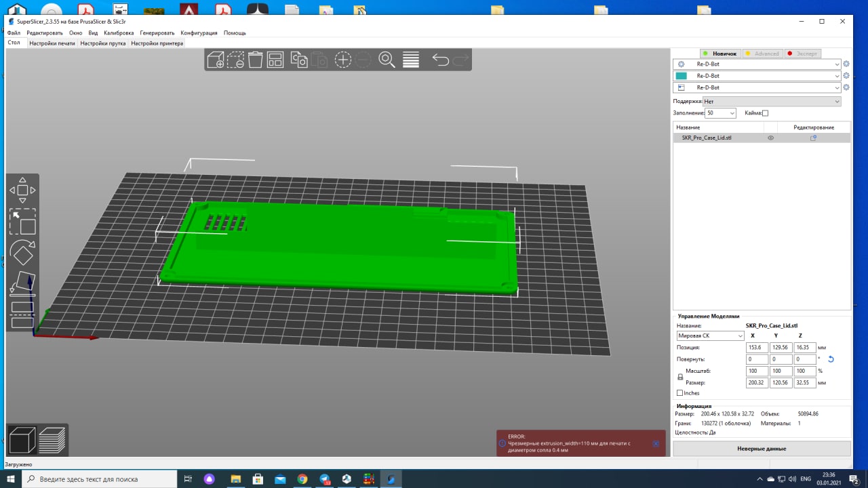The image size is (868, 488).
Task: Open Chrome from the taskbar
Action: (302, 479)
